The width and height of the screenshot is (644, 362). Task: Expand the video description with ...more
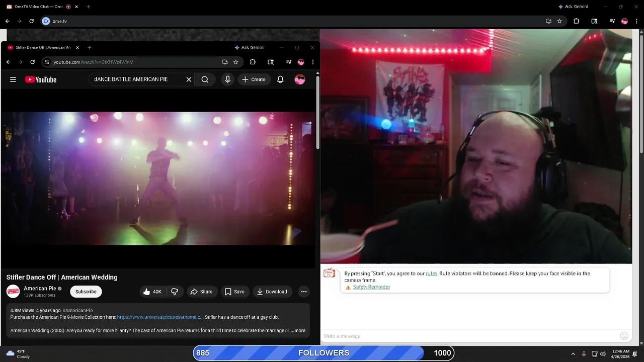pos(298,330)
